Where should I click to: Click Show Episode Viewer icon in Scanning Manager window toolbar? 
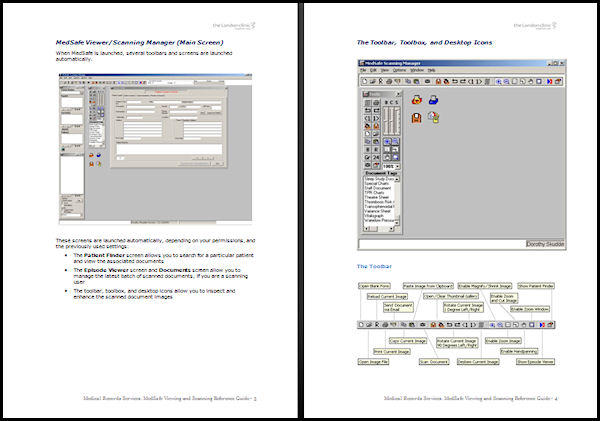[x=549, y=82]
